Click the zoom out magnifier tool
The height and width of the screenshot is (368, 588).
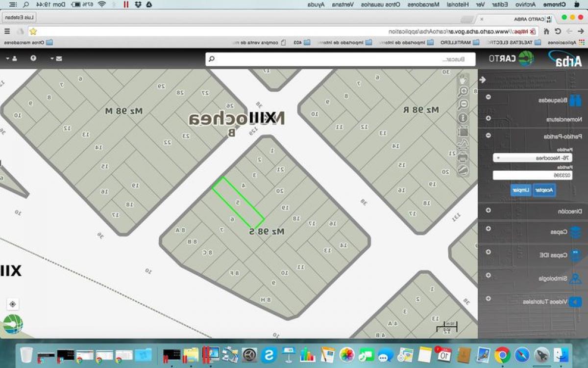[463, 105]
